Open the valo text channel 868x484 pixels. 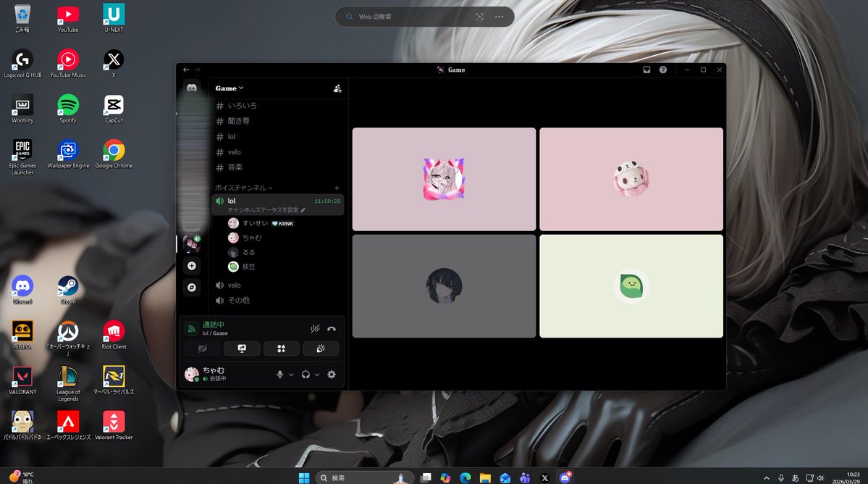pyautogui.click(x=279, y=151)
